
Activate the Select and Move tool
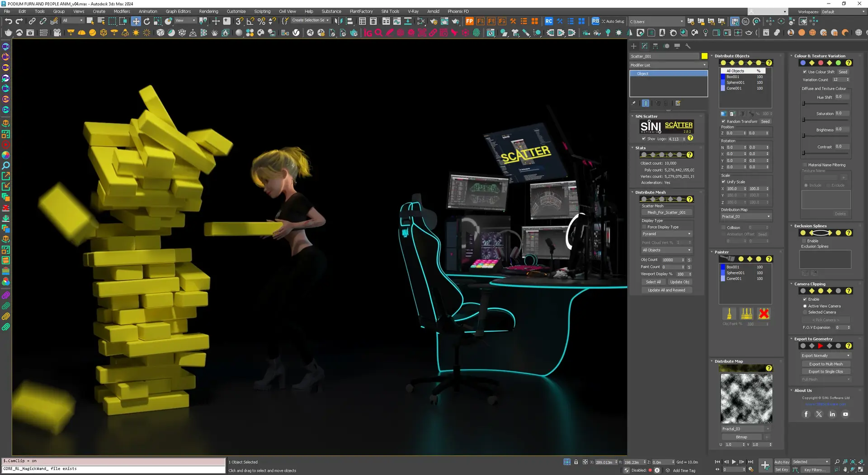tap(136, 21)
